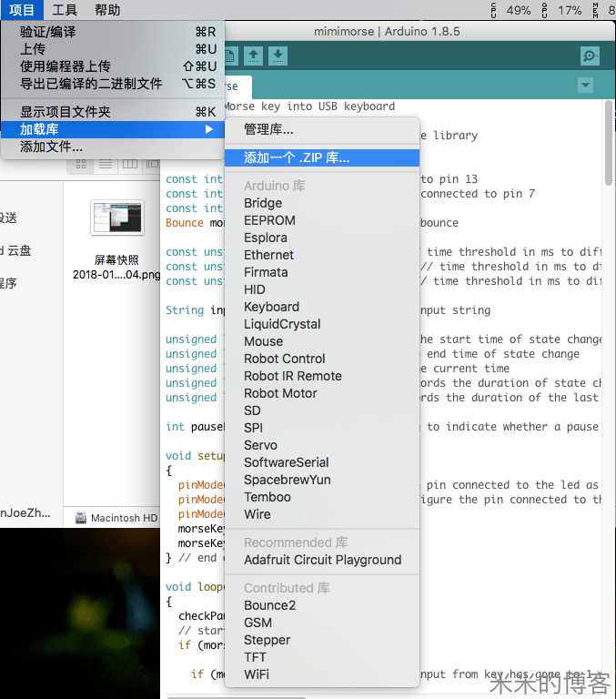Include the TFT library

point(322,657)
